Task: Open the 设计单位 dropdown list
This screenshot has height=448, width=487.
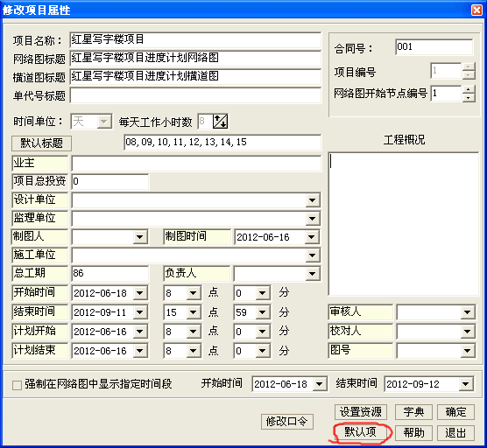Action: 312,200
